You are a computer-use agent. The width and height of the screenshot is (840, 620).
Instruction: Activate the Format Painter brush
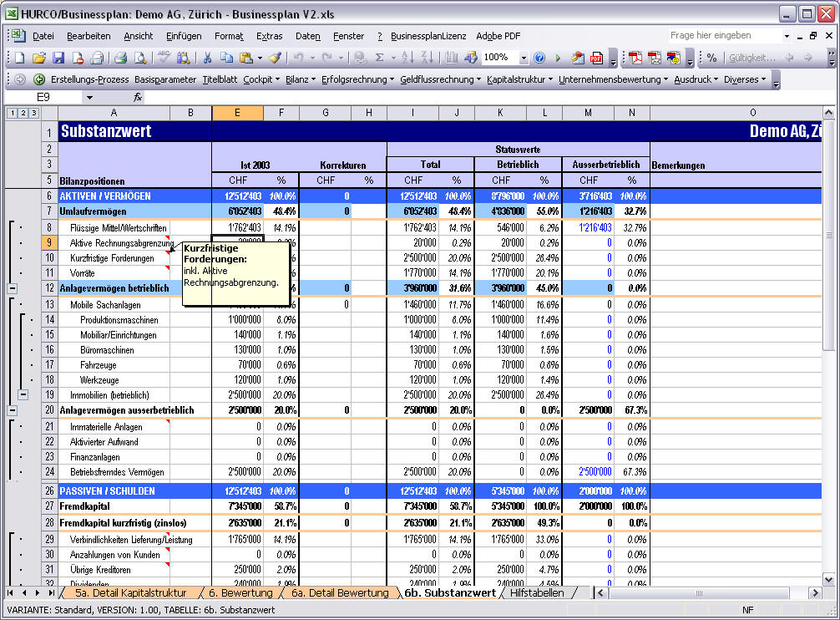(x=275, y=58)
